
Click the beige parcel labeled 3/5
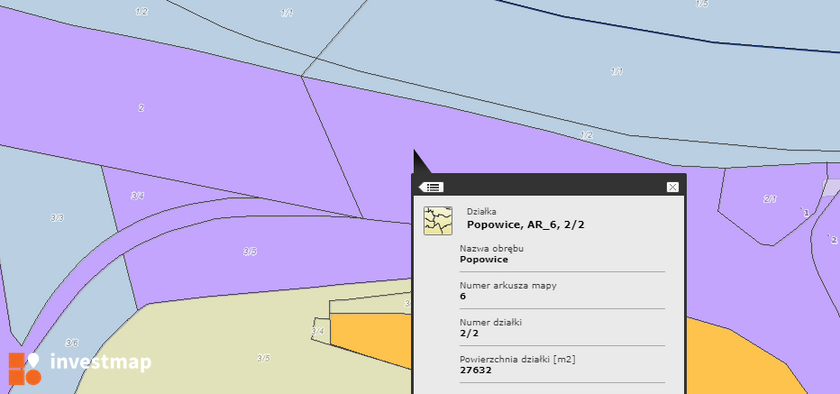pyautogui.click(x=263, y=358)
